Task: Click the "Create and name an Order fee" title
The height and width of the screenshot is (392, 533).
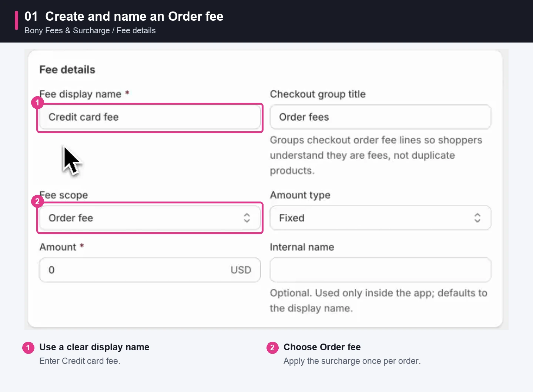Action: click(x=134, y=16)
